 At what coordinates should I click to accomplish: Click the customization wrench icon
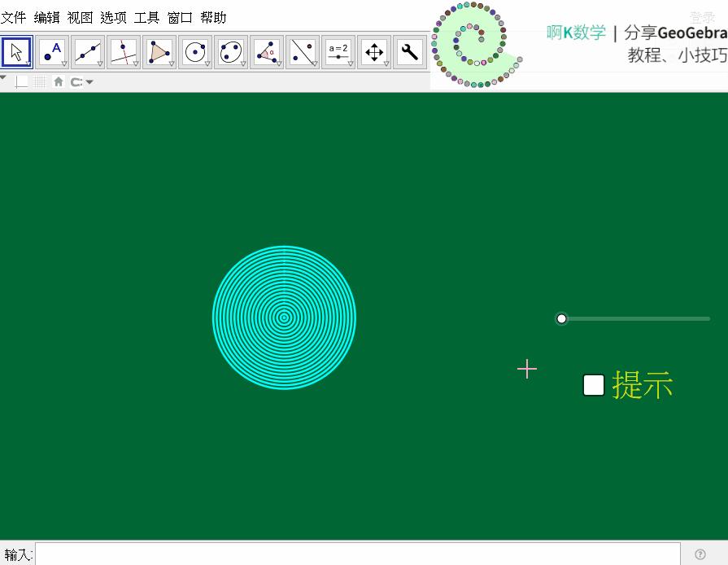pyautogui.click(x=409, y=51)
